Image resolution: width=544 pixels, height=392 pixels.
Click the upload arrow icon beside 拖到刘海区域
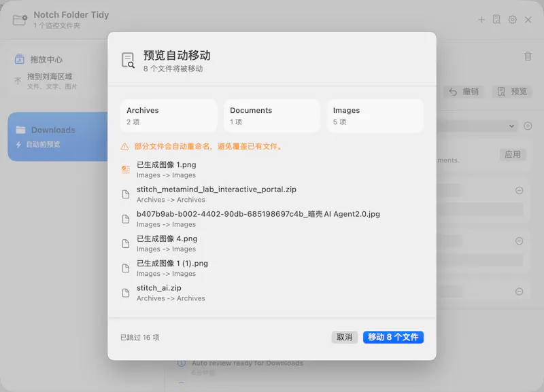pos(18,81)
